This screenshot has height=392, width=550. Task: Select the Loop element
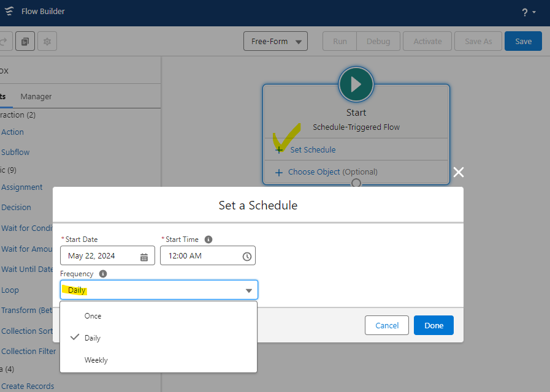click(10, 290)
